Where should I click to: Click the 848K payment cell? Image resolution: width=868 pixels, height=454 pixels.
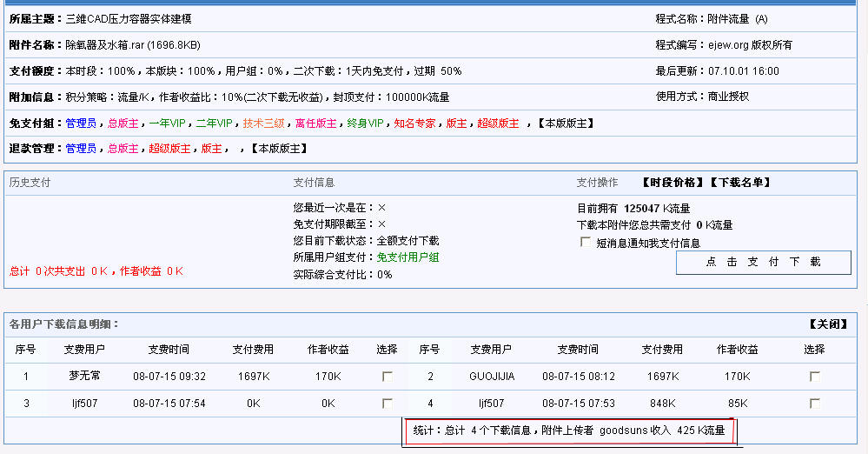coord(663,403)
